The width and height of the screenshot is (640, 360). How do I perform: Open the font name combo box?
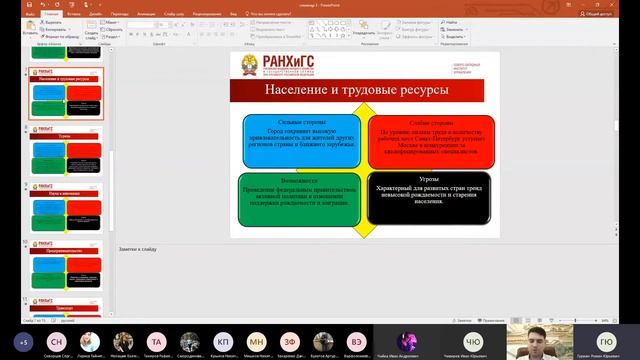[142, 25]
